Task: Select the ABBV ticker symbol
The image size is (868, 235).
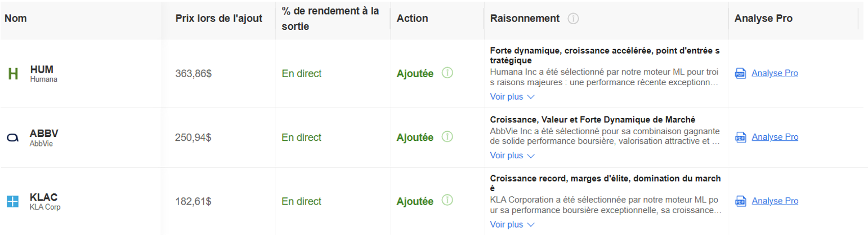Action: [x=44, y=134]
